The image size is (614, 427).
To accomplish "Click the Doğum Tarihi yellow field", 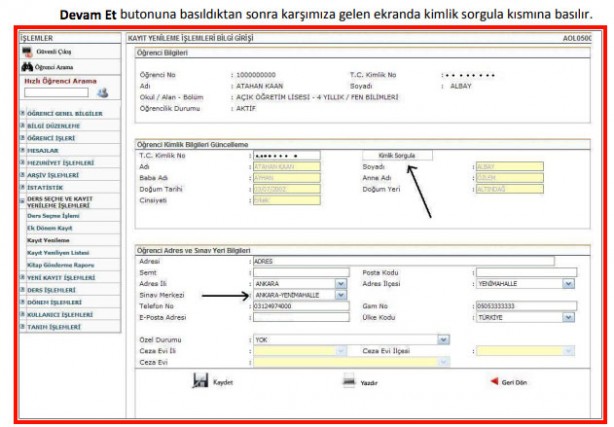I will [287, 189].
